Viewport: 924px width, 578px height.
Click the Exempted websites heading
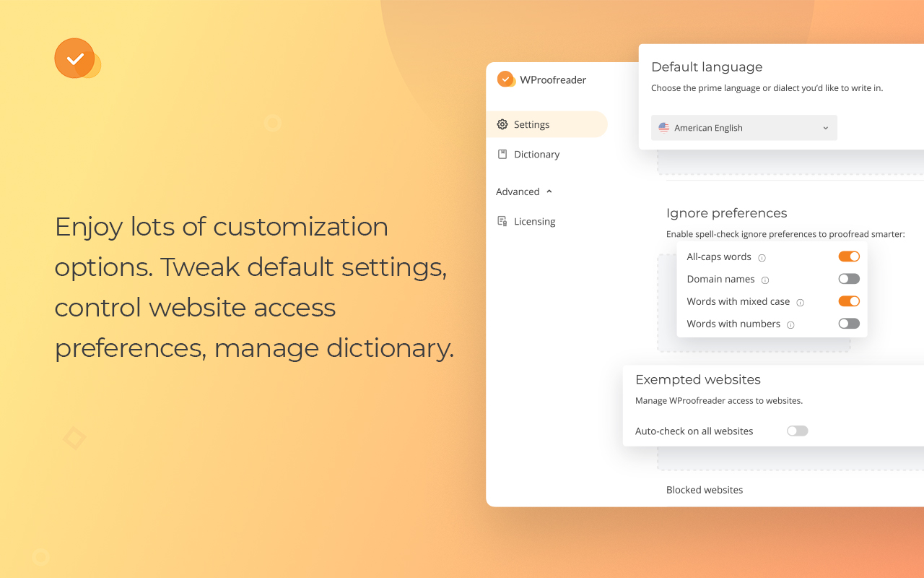click(698, 379)
